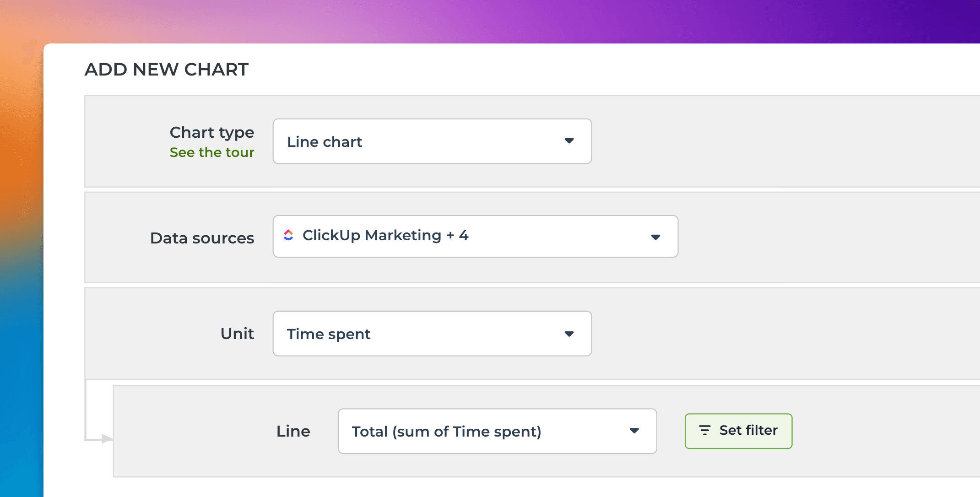Click the Chart type label
The height and width of the screenshot is (497, 980).
coord(212,132)
